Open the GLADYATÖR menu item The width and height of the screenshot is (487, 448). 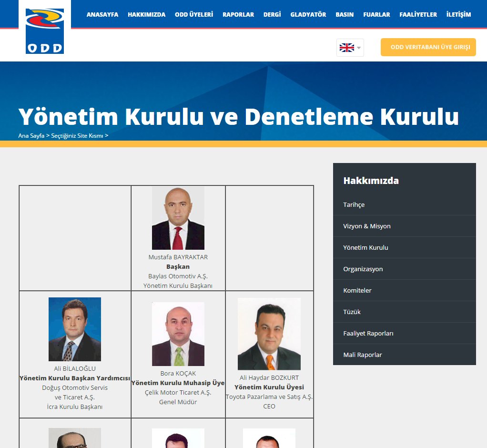point(308,15)
